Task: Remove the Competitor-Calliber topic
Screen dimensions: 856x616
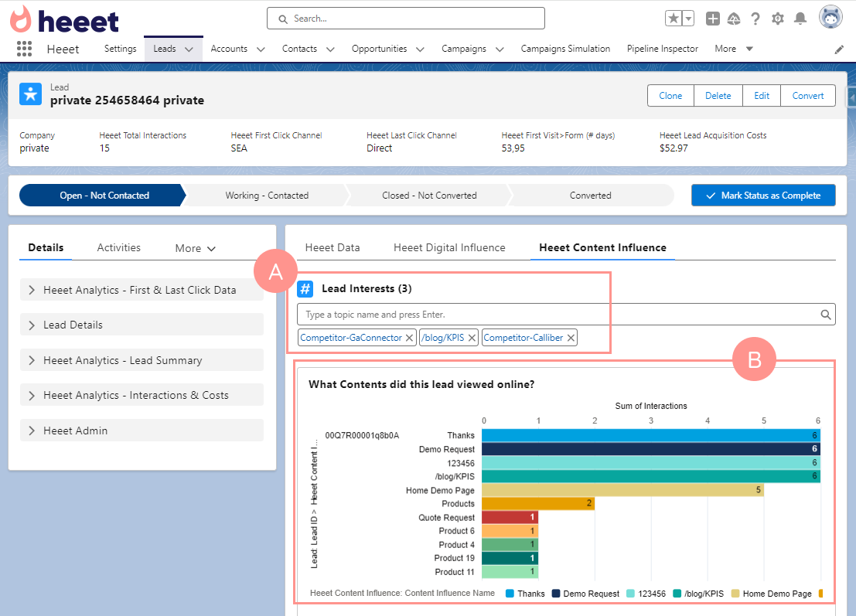Action: [571, 338]
